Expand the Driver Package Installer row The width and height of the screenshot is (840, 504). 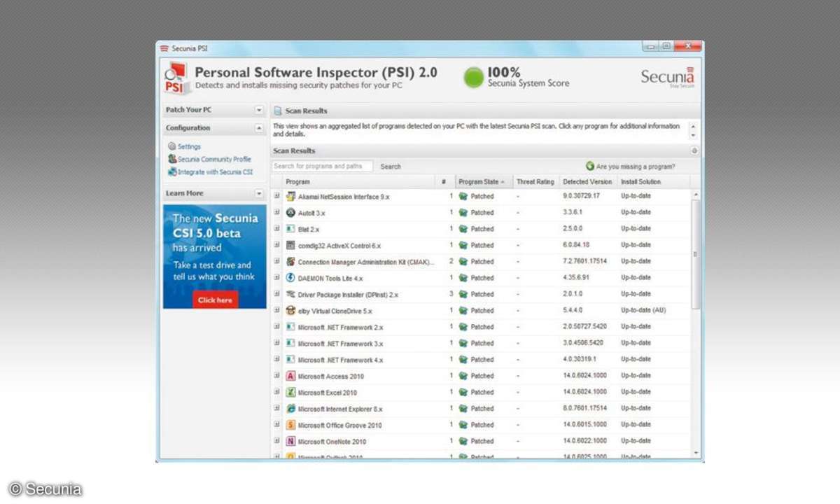(x=276, y=295)
